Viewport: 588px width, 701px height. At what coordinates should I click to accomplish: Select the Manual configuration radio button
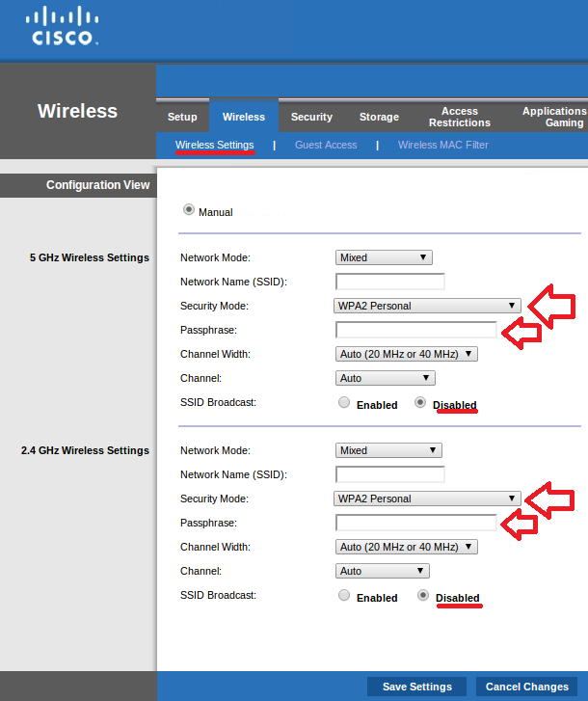(189, 209)
